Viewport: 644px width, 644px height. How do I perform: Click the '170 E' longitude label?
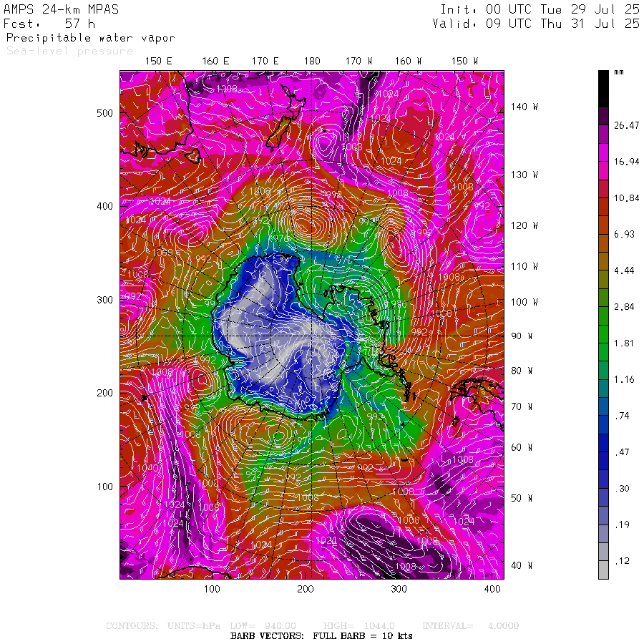(265, 62)
